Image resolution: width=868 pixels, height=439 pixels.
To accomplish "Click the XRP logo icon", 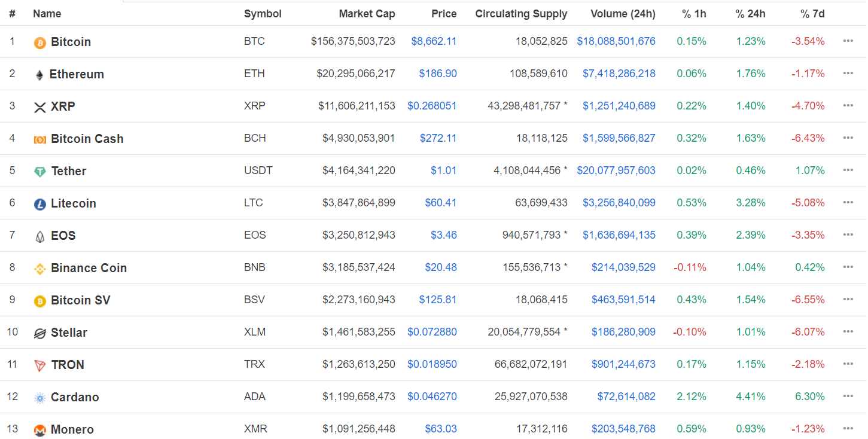I will pyautogui.click(x=40, y=107).
